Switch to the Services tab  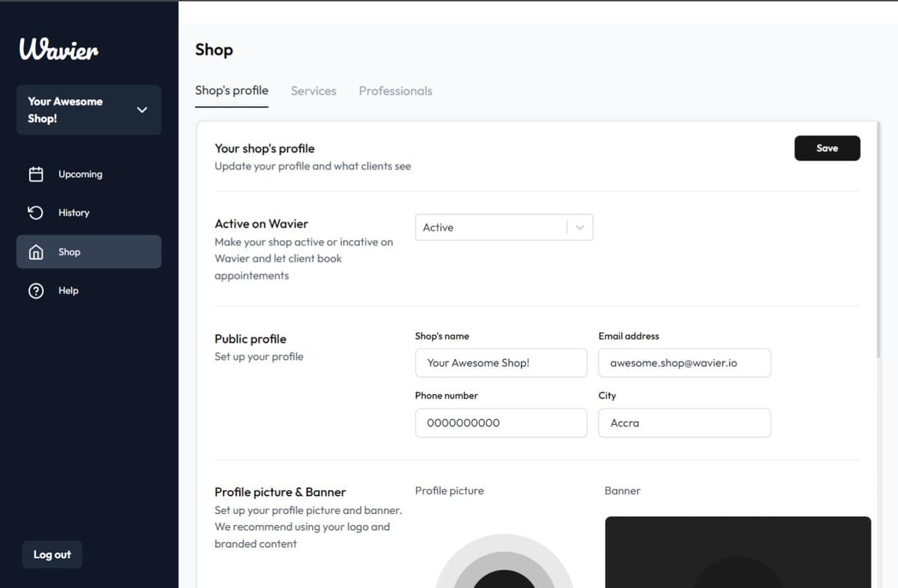point(313,91)
